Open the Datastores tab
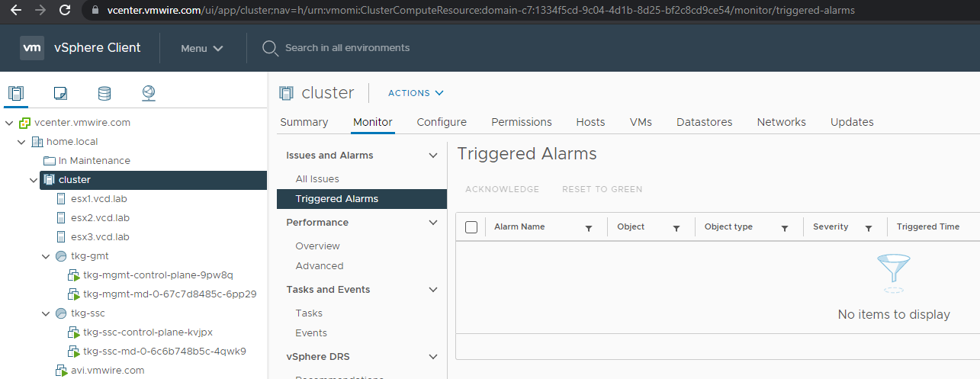This screenshot has width=980, height=379. click(704, 122)
